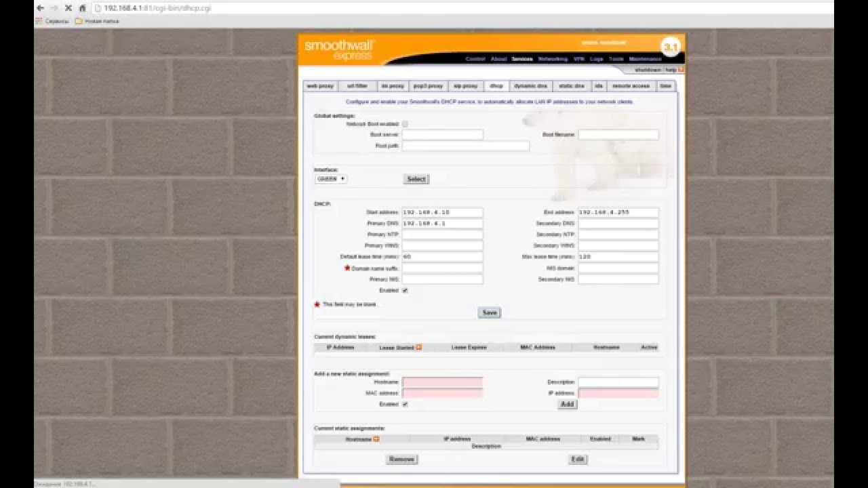Image resolution: width=868 pixels, height=488 pixels.
Task: Stop page loading with the X icon
Action: tap(68, 8)
